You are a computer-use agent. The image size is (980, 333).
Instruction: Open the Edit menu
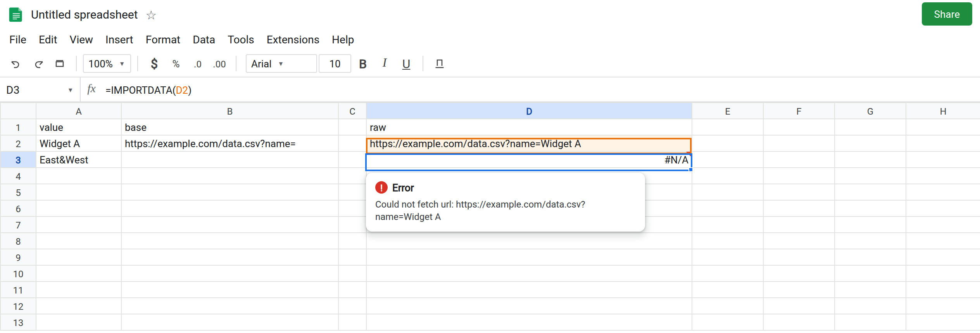click(48, 40)
